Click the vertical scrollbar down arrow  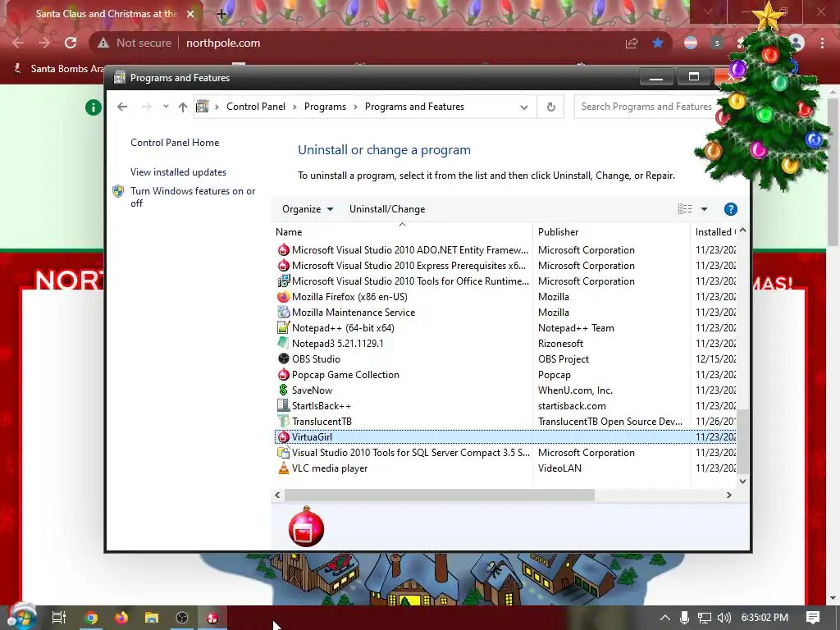pos(742,481)
